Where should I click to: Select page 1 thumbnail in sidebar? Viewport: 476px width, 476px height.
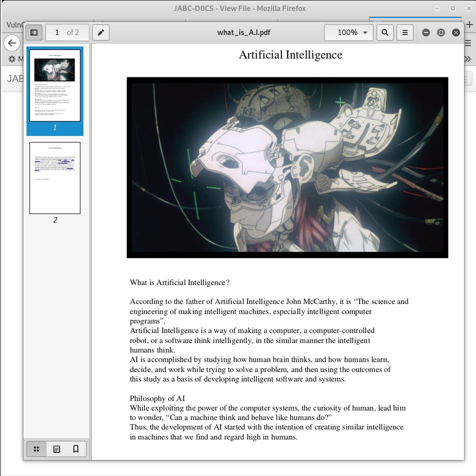click(55, 85)
